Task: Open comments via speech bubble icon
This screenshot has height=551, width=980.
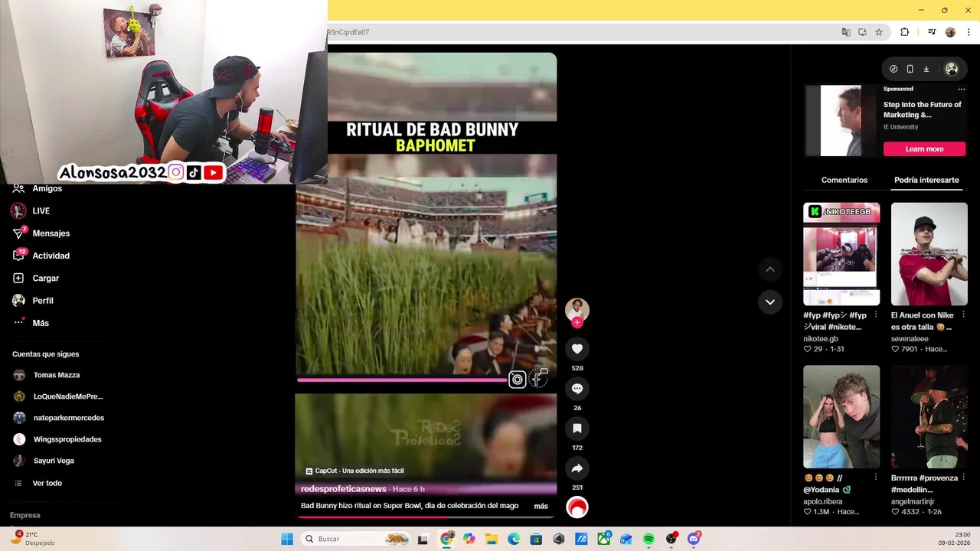Action: coord(577,389)
